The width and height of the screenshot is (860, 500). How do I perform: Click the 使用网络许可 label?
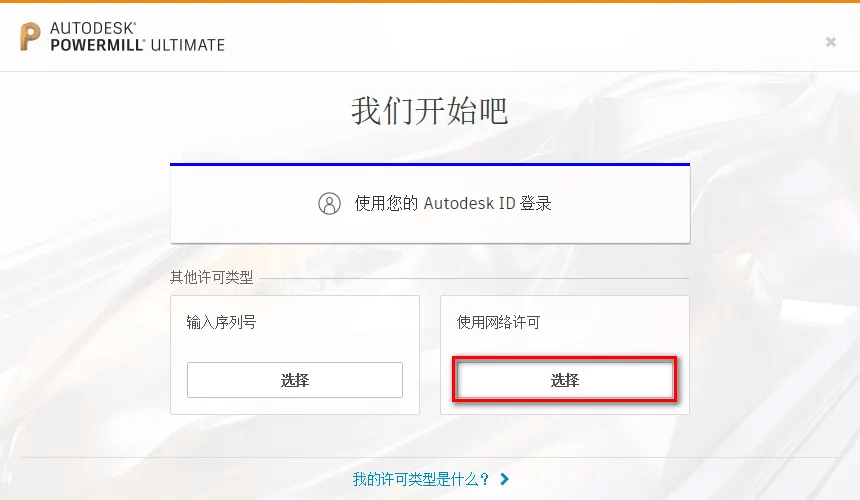point(498,322)
